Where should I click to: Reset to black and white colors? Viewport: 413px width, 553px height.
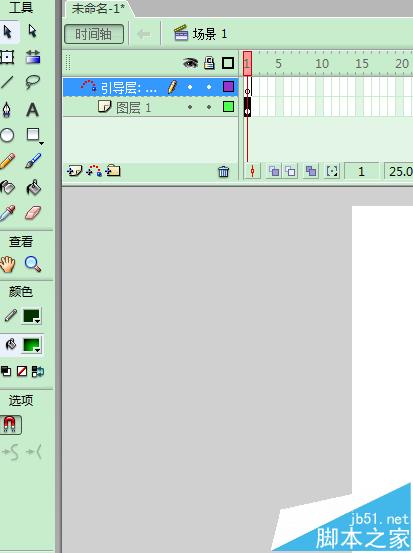(6, 371)
